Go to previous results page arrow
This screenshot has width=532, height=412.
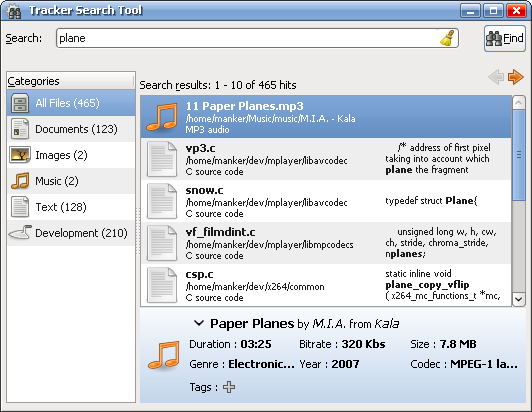pyautogui.click(x=496, y=77)
